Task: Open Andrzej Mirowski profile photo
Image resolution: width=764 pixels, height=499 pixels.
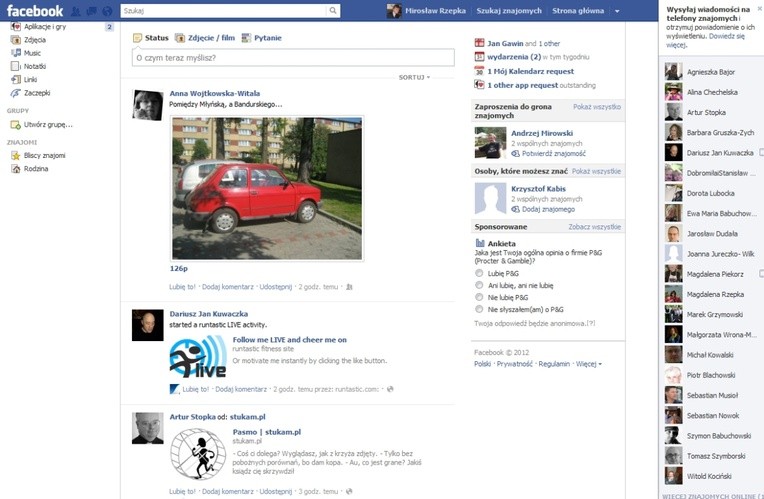Action: pos(490,143)
